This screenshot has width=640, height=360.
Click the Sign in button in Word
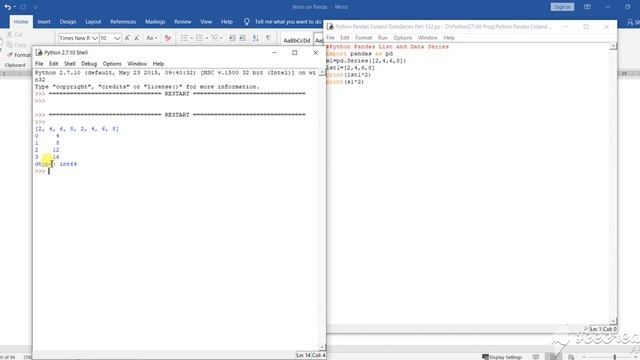tap(562, 7)
